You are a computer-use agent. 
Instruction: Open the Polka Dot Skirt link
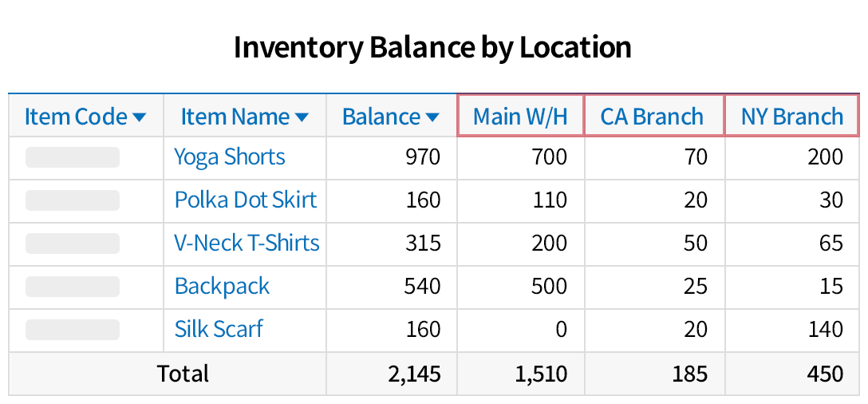(246, 200)
